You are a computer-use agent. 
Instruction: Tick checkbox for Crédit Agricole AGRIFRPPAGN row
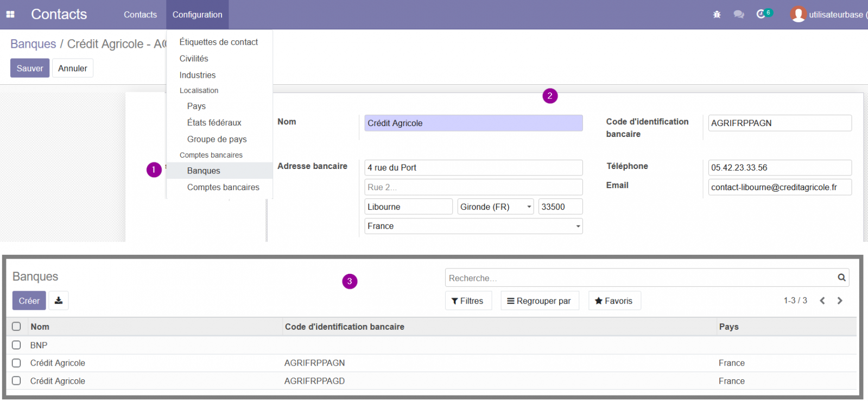pos(16,363)
